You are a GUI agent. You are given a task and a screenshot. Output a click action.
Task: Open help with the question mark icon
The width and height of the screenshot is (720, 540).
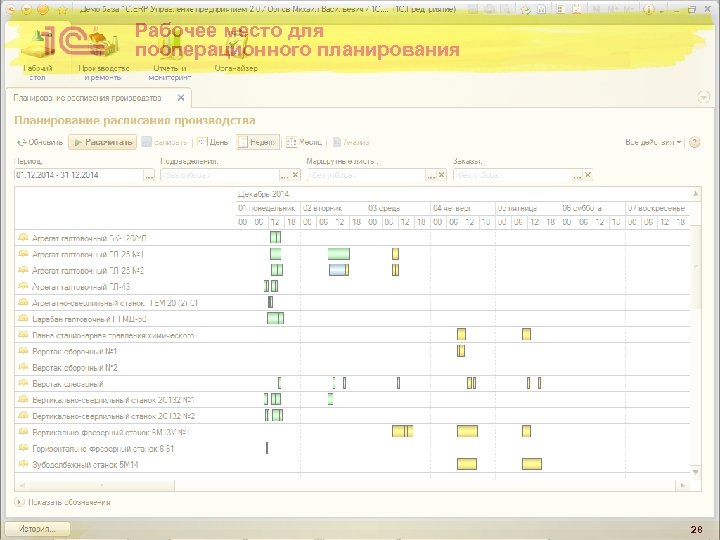pos(695,142)
